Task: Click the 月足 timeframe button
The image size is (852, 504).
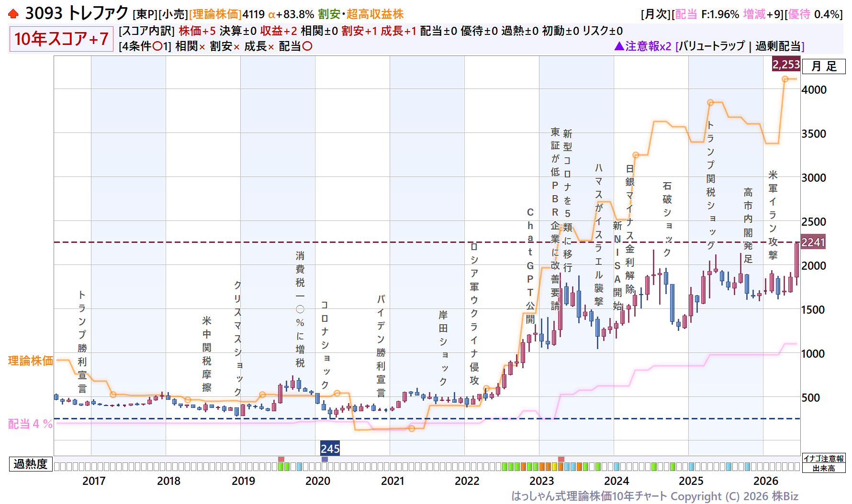Action: [824, 66]
